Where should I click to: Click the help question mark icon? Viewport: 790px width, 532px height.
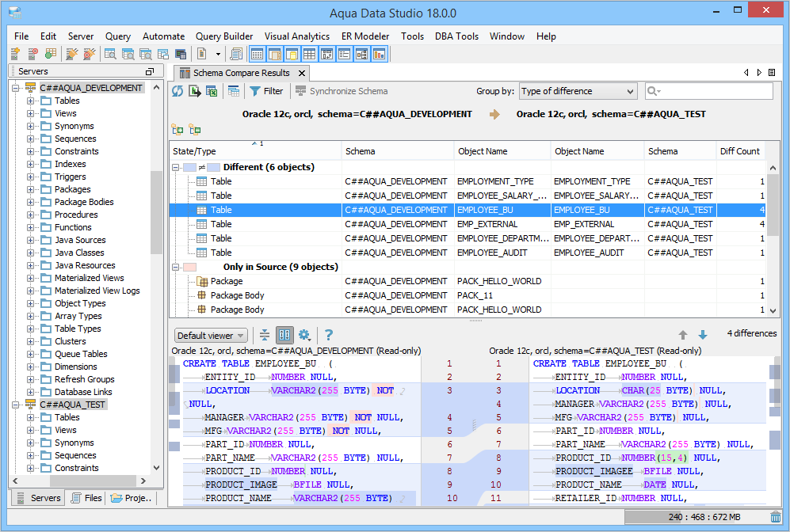click(x=329, y=335)
